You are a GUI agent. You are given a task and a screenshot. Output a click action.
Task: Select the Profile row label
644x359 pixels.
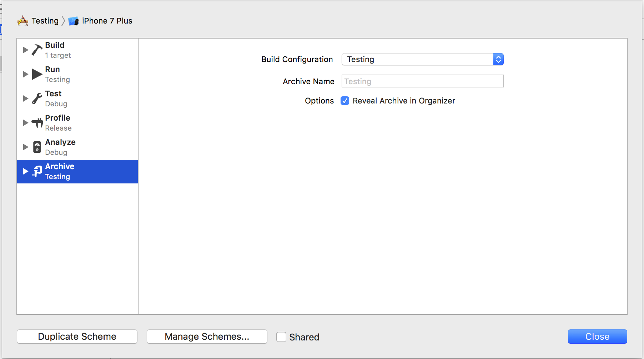(x=57, y=118)
